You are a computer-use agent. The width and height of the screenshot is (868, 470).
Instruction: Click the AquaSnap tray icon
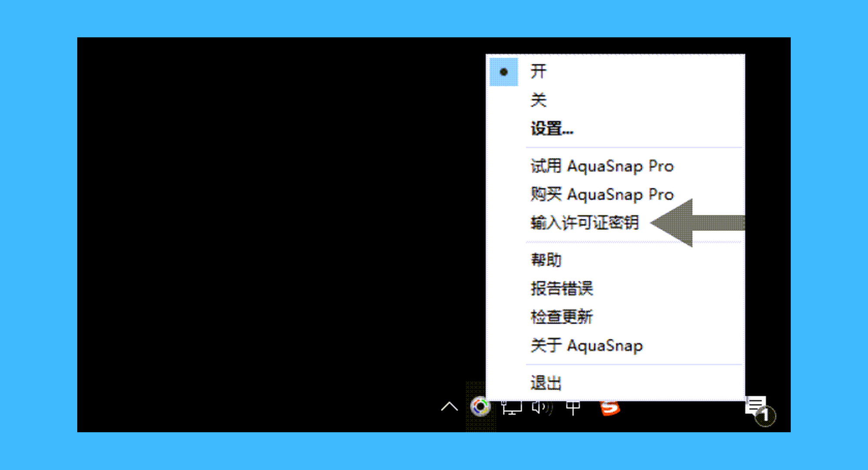click(x=480, y=407)
